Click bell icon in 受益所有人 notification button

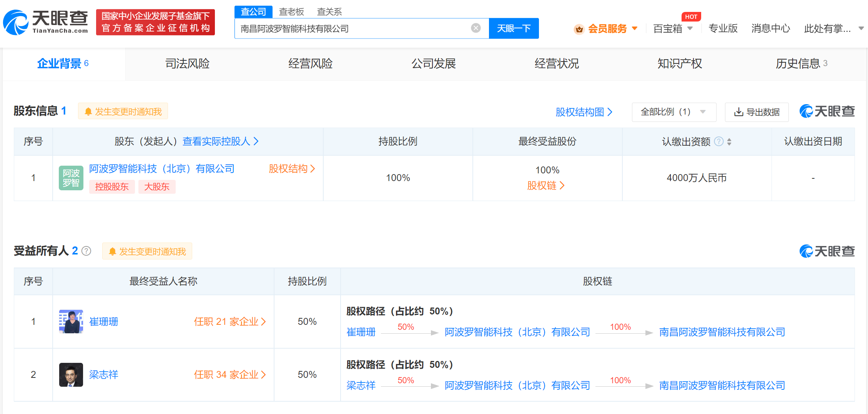pyautogui.click(x=112, y=251)
